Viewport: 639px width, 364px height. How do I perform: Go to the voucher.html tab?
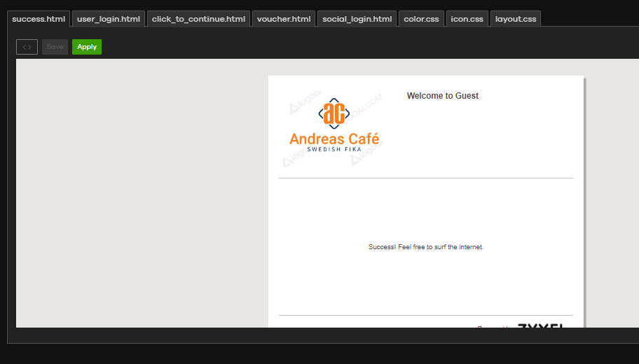coord(284,19)
